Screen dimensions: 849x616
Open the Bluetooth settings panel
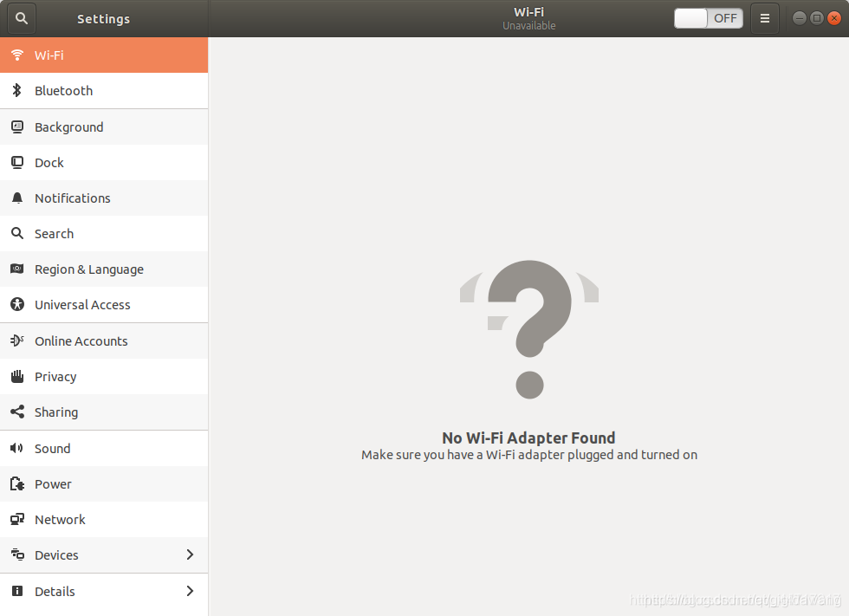click(x=104, y=91)
